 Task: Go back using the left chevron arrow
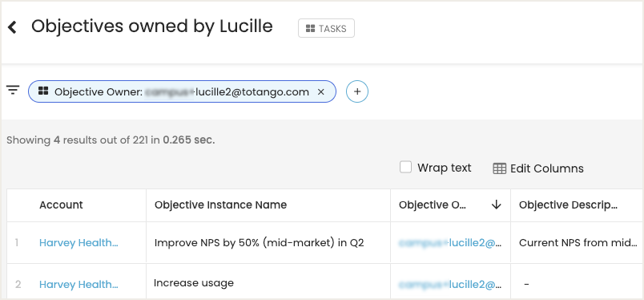12,27
